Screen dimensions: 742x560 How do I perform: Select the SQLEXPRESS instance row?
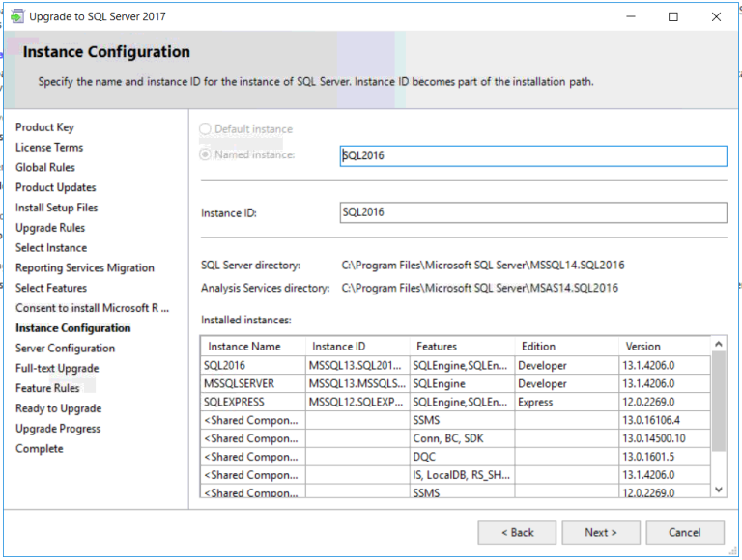(235, 402)
